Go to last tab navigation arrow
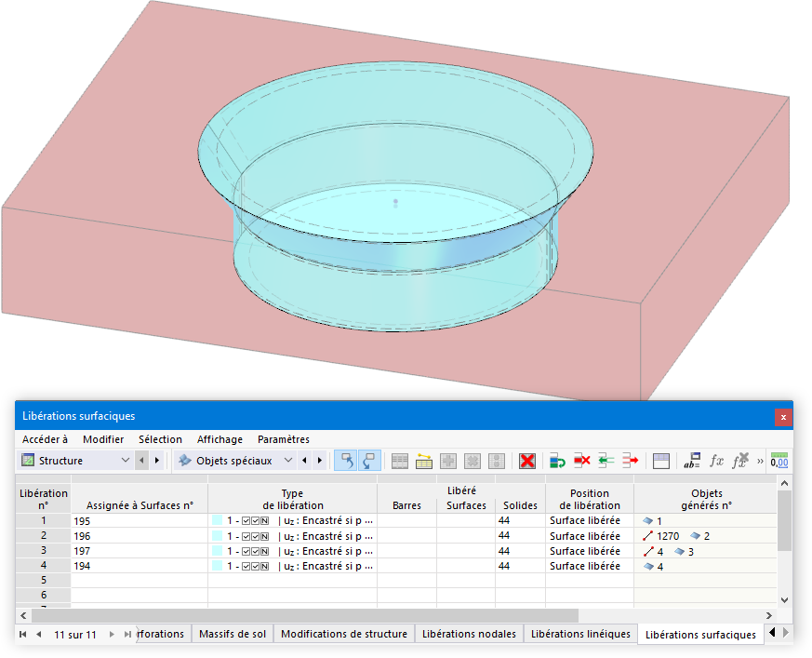 (x=127, y=635)
